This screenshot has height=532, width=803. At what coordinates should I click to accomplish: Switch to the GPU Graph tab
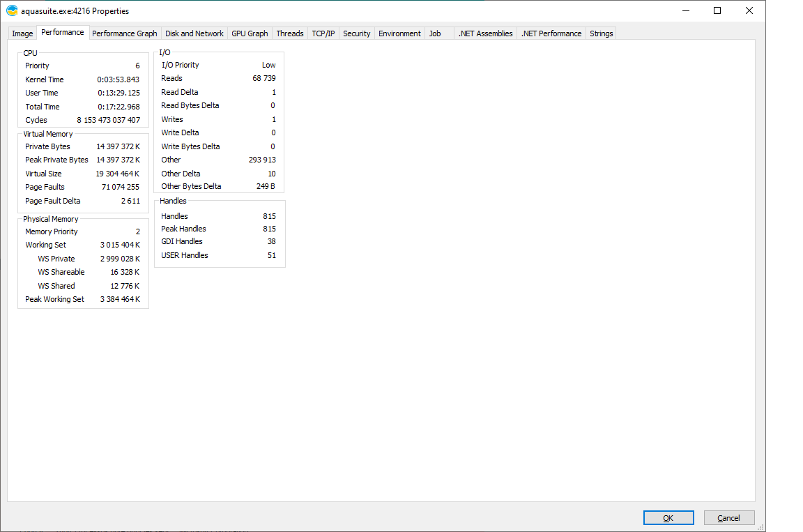tap(250, 33)
